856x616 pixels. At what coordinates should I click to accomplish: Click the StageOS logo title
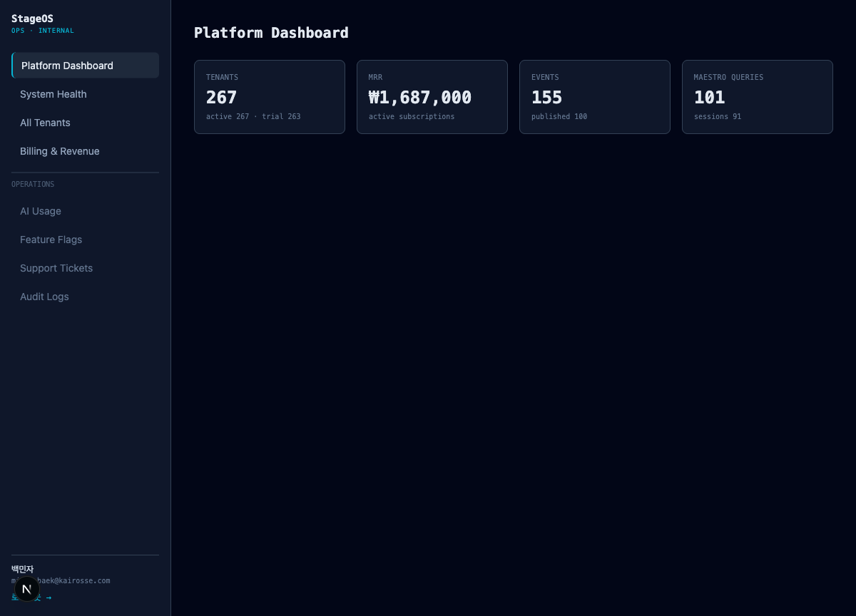point(32,19)
